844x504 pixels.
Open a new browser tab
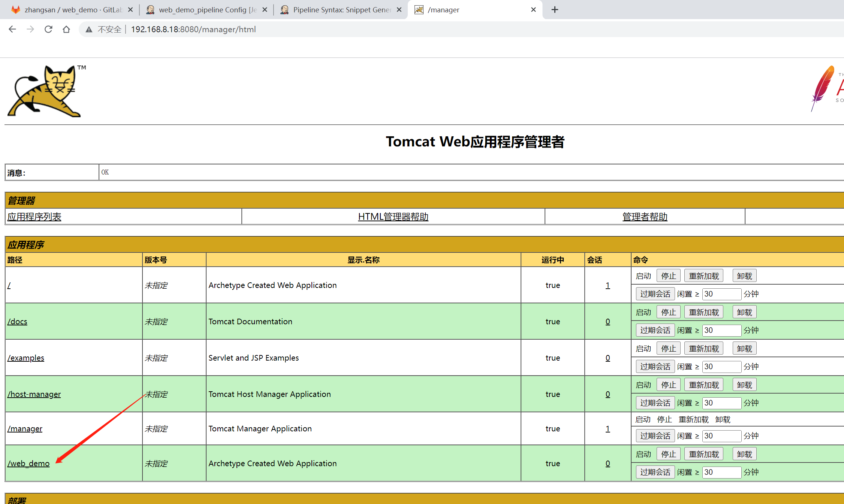[x=555, y=10]
